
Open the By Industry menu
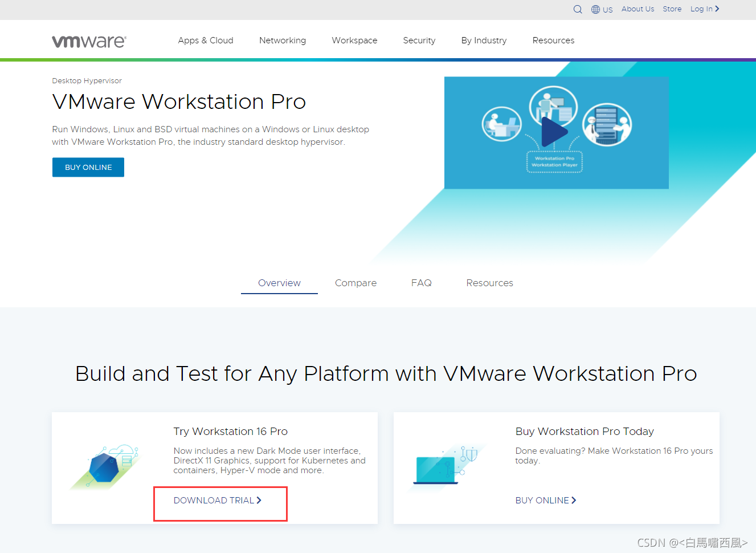(x=483, y=40)
